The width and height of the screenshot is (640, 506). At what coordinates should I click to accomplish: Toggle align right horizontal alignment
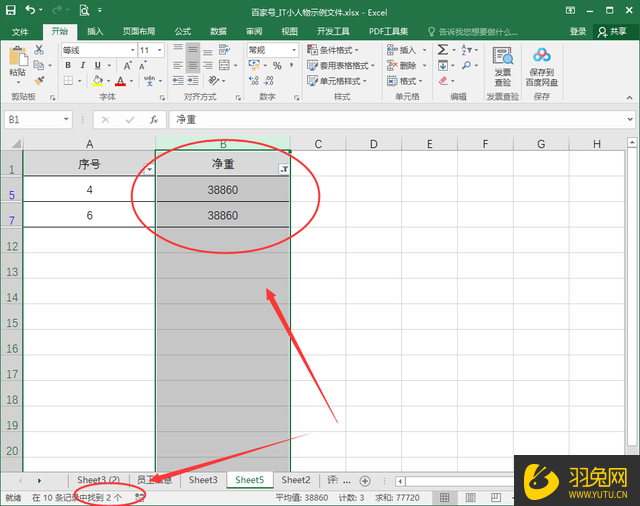click(x=208, y=65)
